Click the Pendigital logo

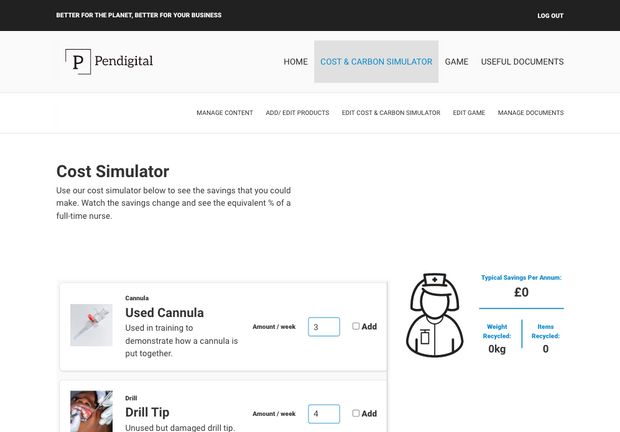point(109,62)
